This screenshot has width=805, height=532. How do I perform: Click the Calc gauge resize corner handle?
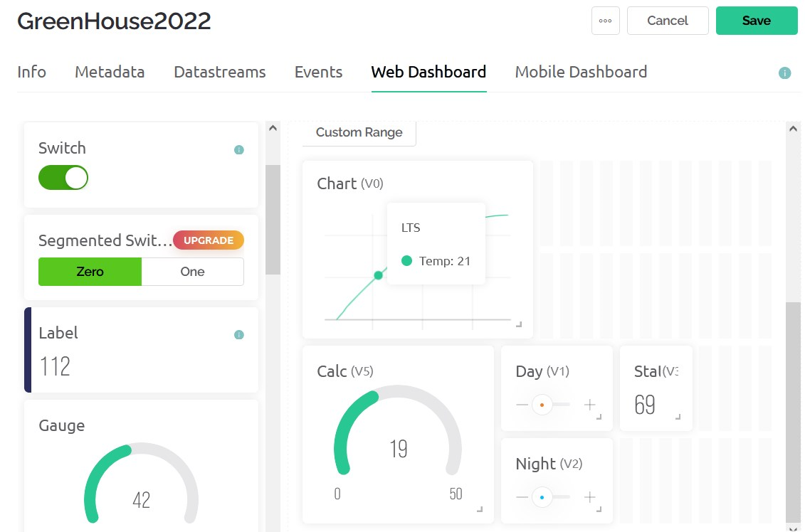[480, 509]
